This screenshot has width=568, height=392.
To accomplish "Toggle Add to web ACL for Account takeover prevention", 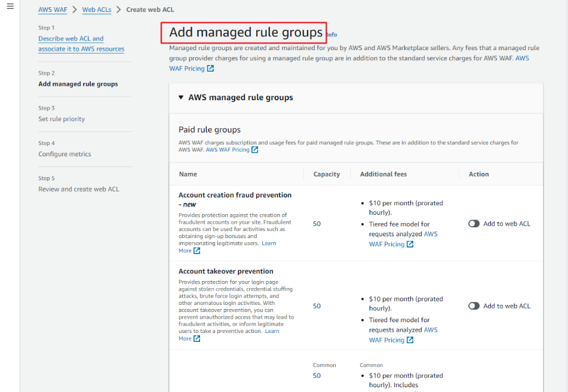I will coord(474,306).
